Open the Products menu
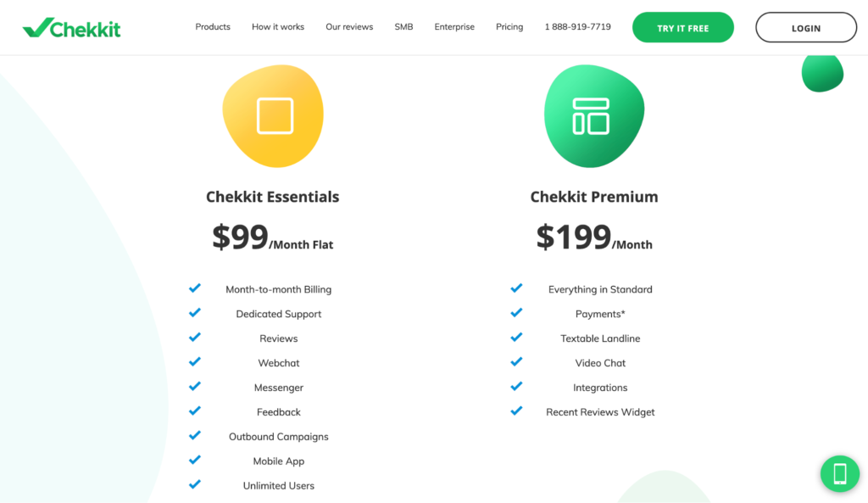The height and width of the screenshot is (503, 868). pyautogui.click(x=213, y=26)
